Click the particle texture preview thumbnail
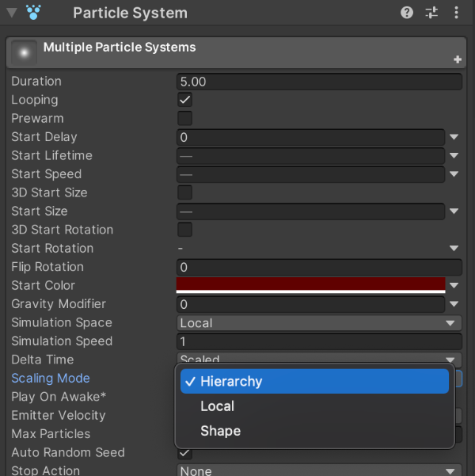Viewport: 475px width, 476px height. point(24,53)
